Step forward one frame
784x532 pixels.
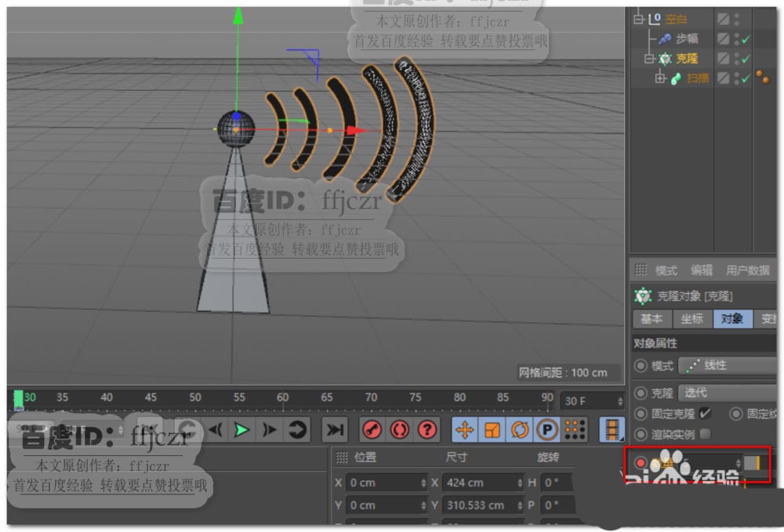[270, 429]
